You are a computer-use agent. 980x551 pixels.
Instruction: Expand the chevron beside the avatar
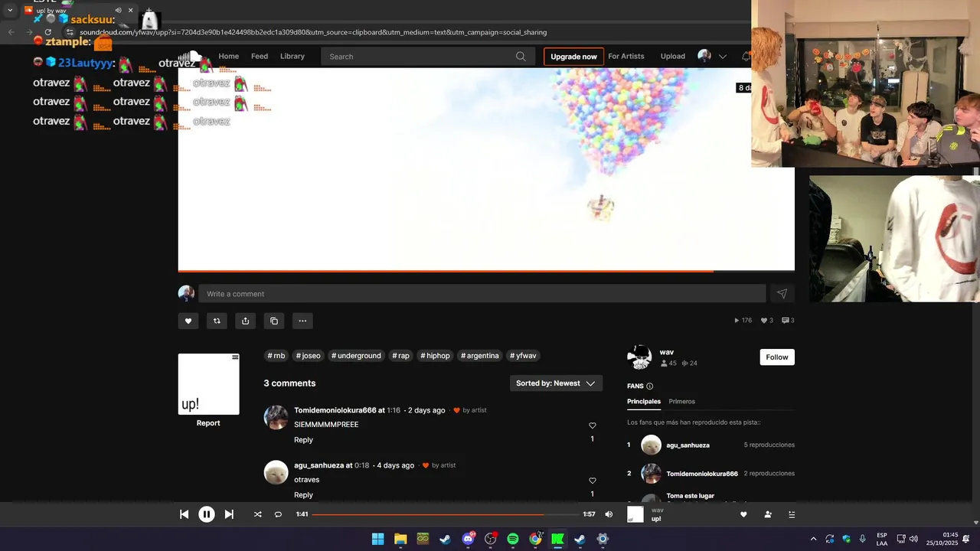coord(722,57)
